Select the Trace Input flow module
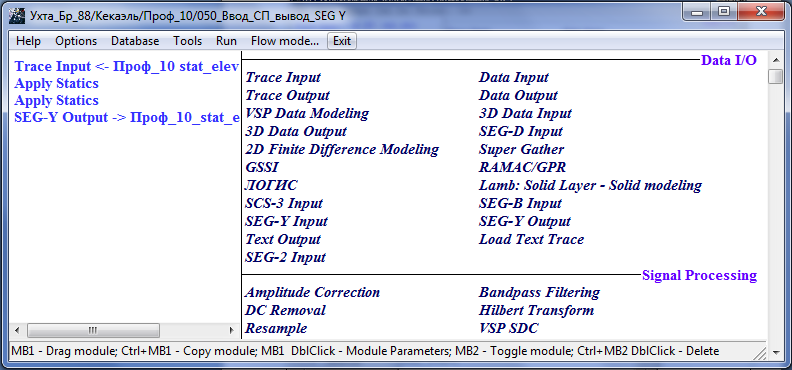This screenshot has width=792, height=370. (x=126, y=66)
